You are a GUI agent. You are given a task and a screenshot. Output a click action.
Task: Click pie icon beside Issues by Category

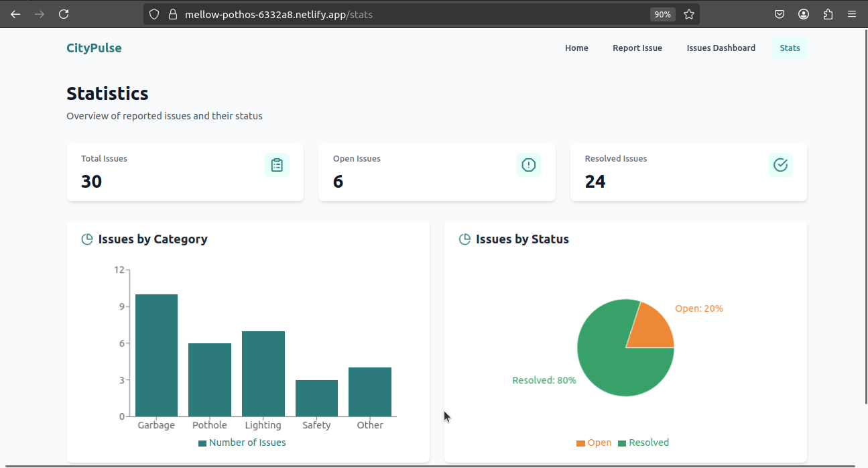click(x=87, y=239)
